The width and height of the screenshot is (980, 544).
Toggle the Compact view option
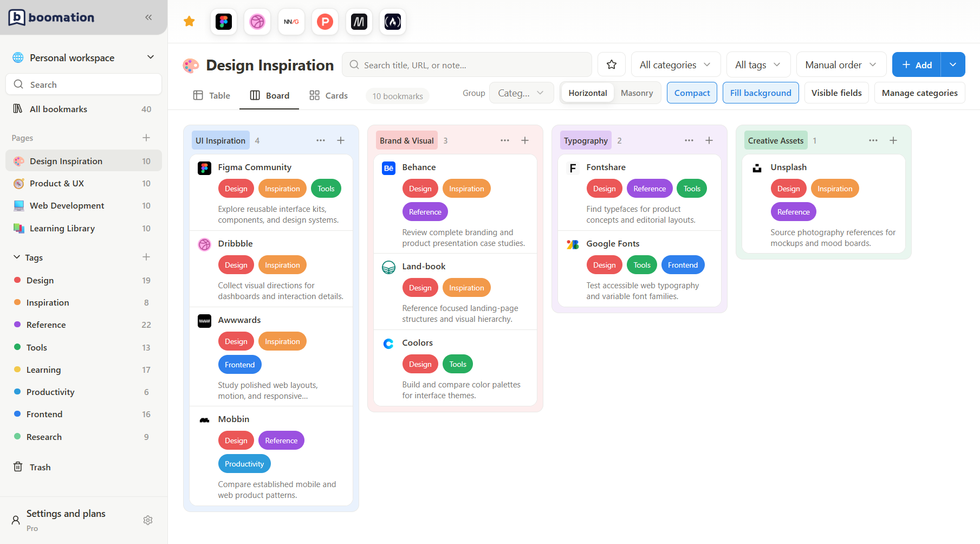point(692,93)
